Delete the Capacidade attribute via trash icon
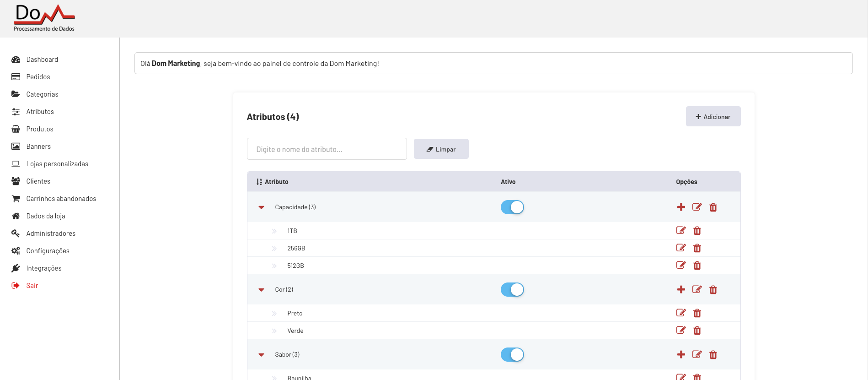Viewport: 868px width, 380px height. (713, 207)
